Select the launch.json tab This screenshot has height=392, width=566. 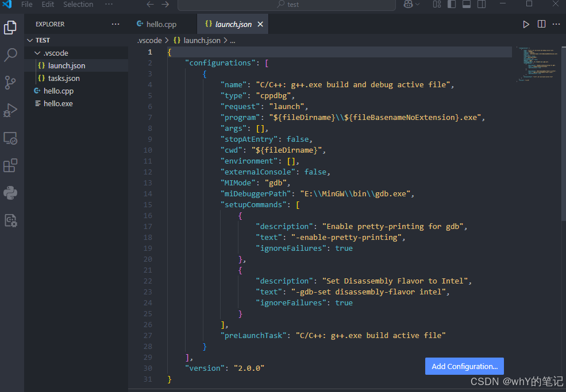[x=233, y=24]
